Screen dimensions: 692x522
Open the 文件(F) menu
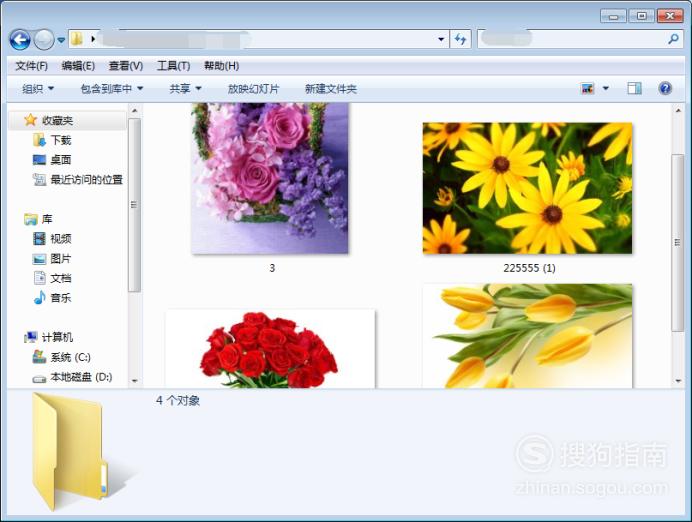[x=31, y=66]
